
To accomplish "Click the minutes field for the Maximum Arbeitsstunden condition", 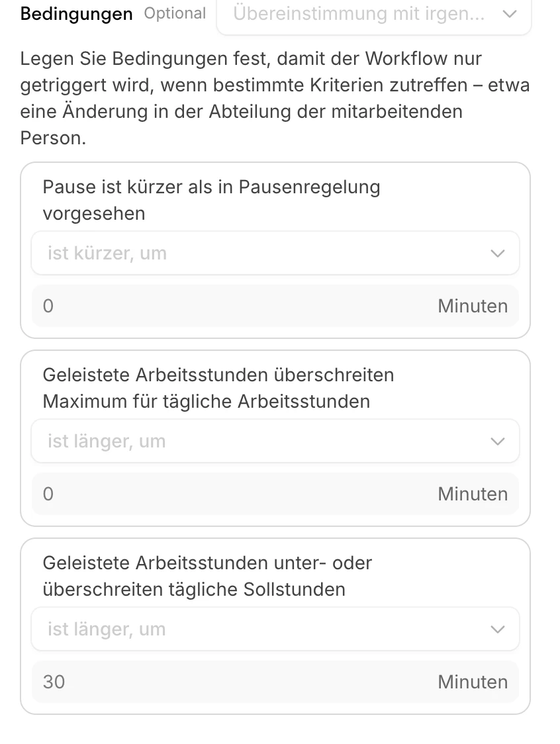I will click(232, 494).
